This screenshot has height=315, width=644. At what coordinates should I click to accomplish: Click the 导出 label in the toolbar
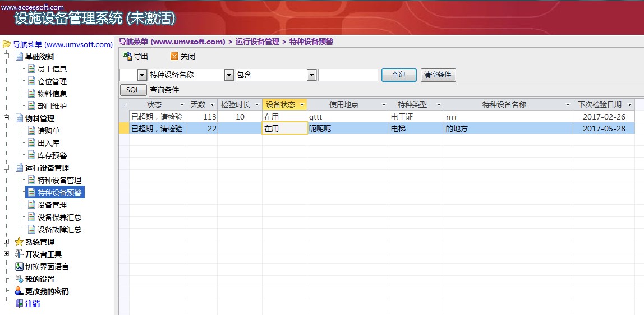tap(141, 56)
